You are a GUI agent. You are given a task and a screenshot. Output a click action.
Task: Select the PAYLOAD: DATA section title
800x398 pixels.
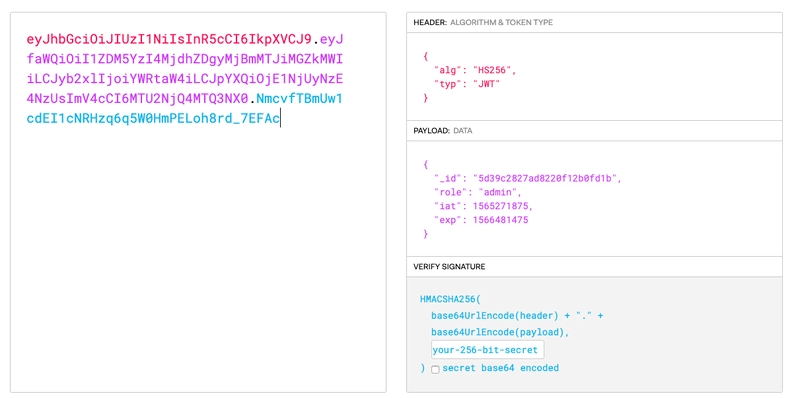[442, 131]
